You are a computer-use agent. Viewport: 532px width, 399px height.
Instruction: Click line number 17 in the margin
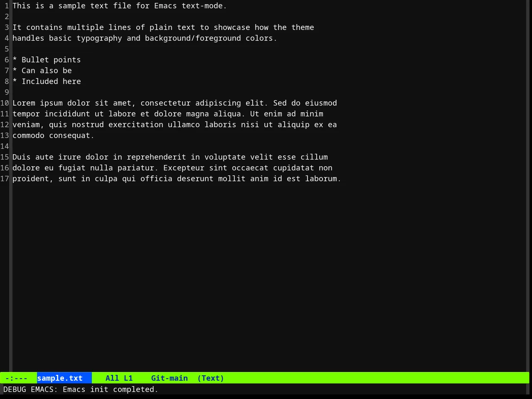pyautogui.click(x=5, y=179)
